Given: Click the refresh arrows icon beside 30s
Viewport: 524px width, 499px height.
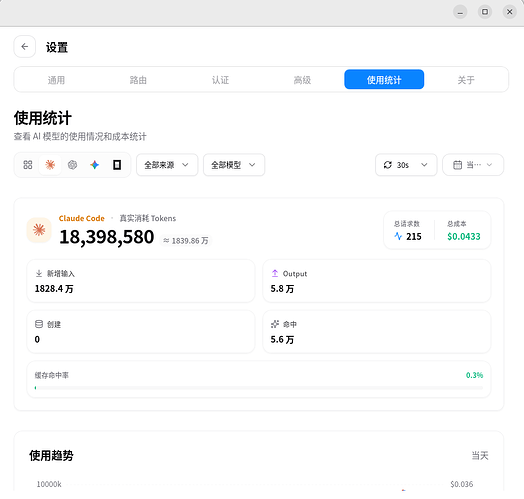Looking at the screenshot, I should click(x=388, y=165).
